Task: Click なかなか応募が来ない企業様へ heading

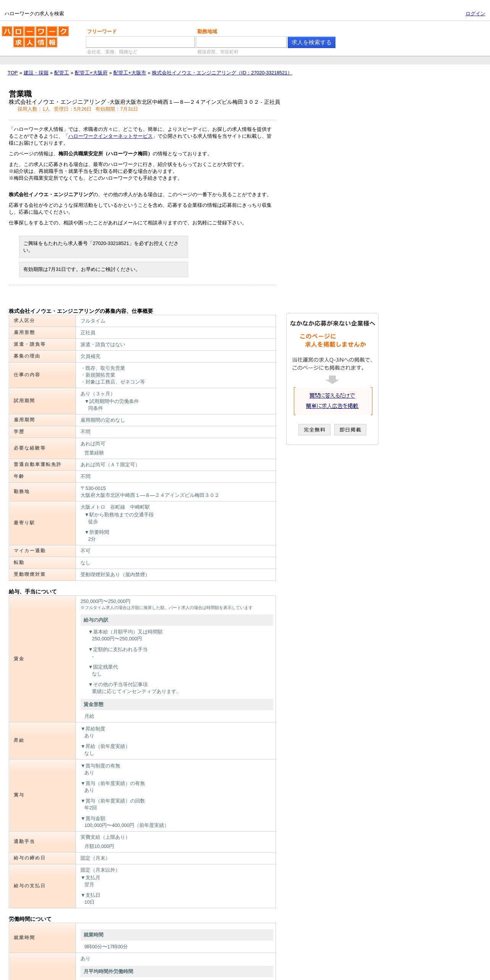Action: 332,324
